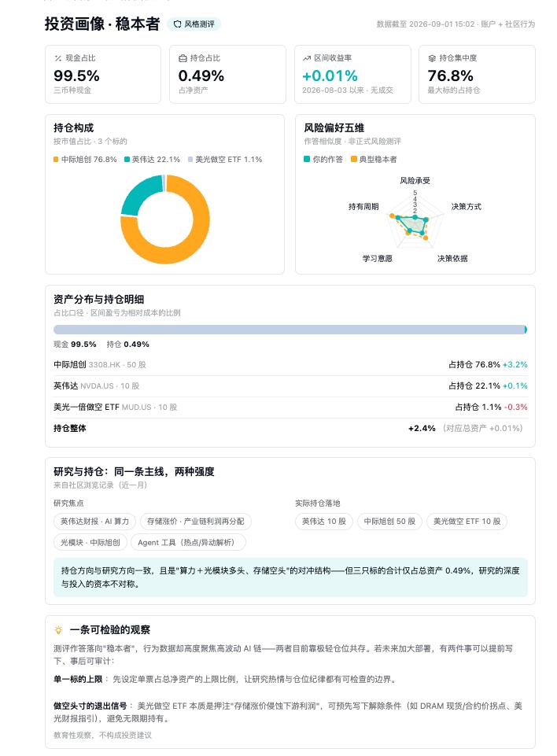
Task: Click the 光模块 · 中际旭创 chip
Action: tap(90, 542)
